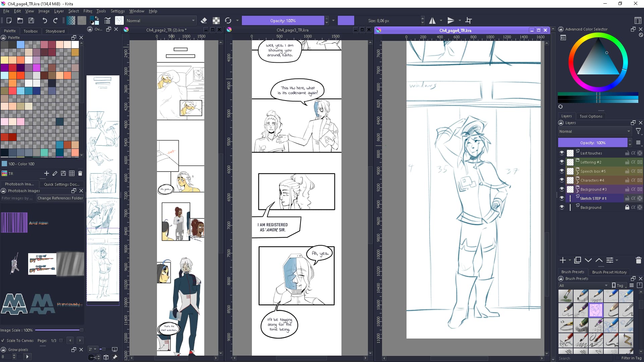Delete the selected layer with trash icon
Viewport: 644px width, 362px height.
click(x=638, y=260)
